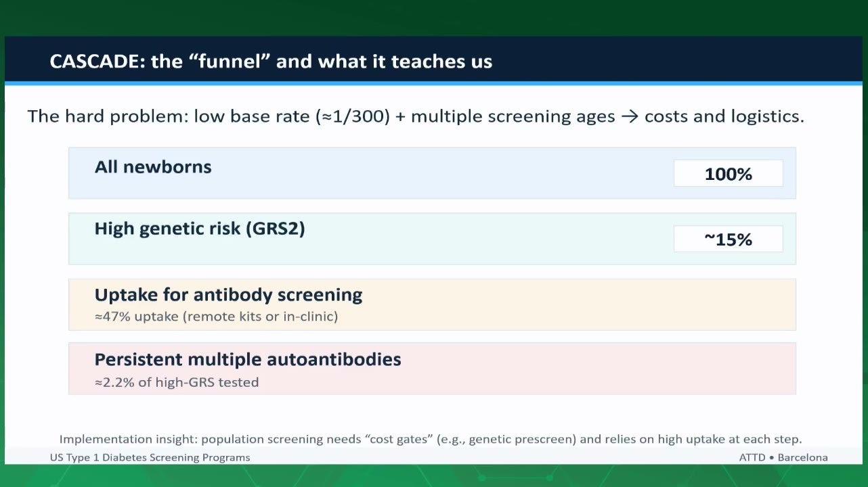Click the High genetic risk (GRS2) label
The width and height of the screenshot is (868, 487).
click(200, 229)
